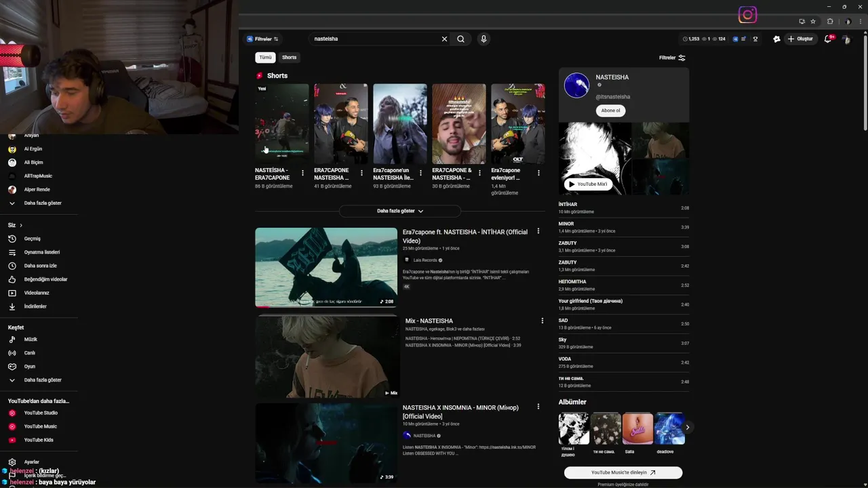Image resolution: width=868 pixels, height=488 pixels.
Task: Open Era7capone'un NASTEISHA ile short
Action: coord(399,123)
